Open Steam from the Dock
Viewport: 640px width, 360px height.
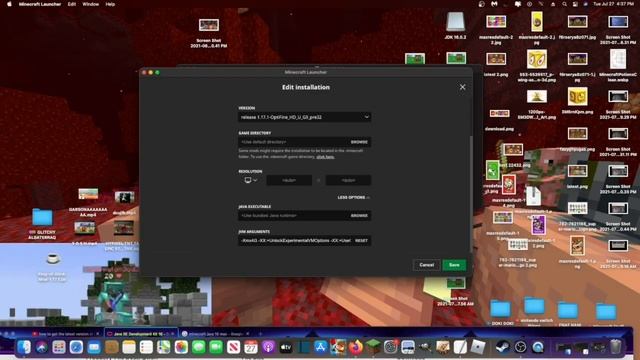click(x=502, y=347)
